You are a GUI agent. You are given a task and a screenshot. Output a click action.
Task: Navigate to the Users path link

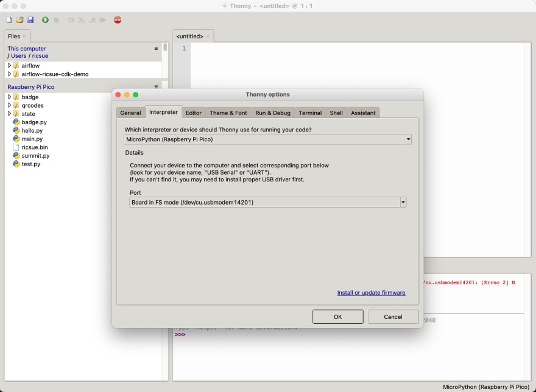[x=18, y=56]
